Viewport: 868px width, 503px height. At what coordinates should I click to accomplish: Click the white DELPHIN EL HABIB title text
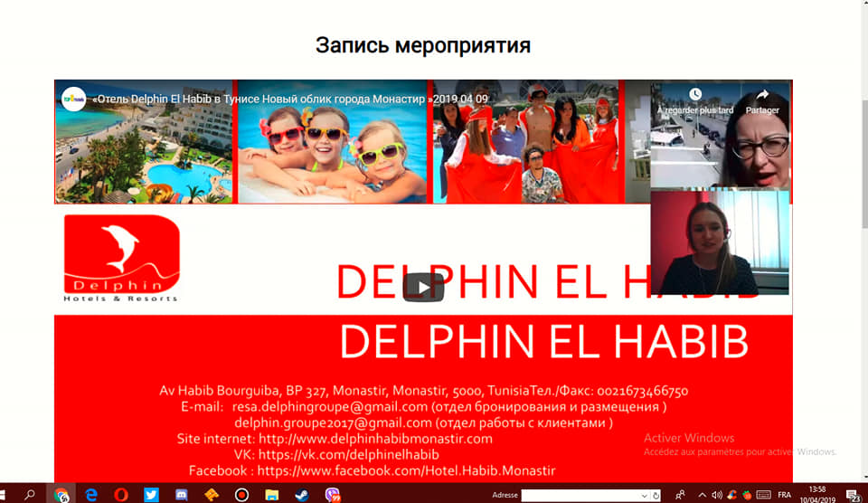[x=543, y=342]
